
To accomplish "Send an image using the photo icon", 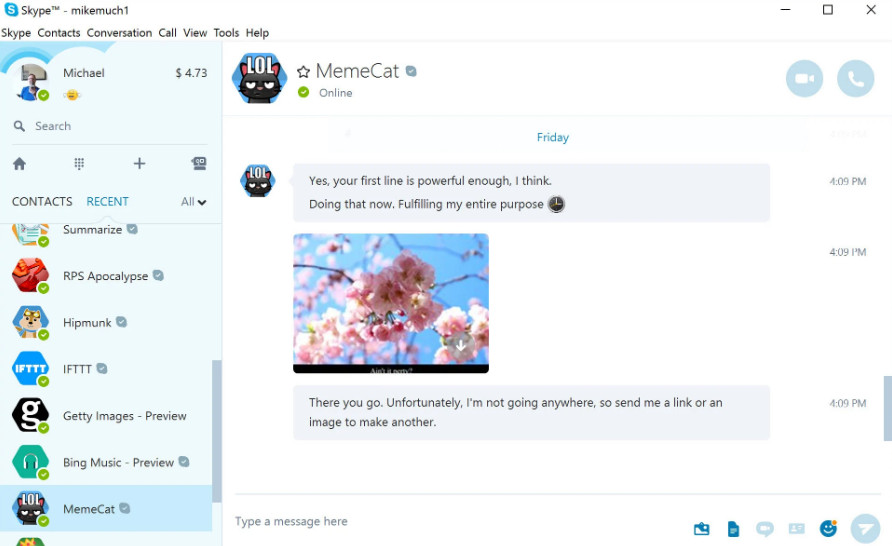I will 701,529.
